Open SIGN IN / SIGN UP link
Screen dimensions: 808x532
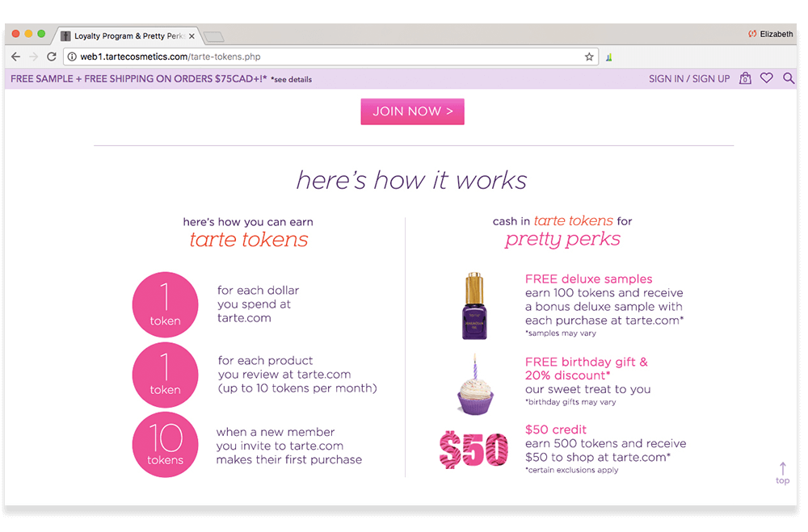click(689, 79)
